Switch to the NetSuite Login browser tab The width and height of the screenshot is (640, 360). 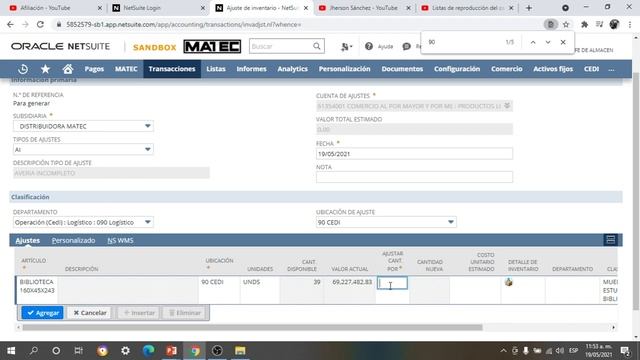(158, 8)
